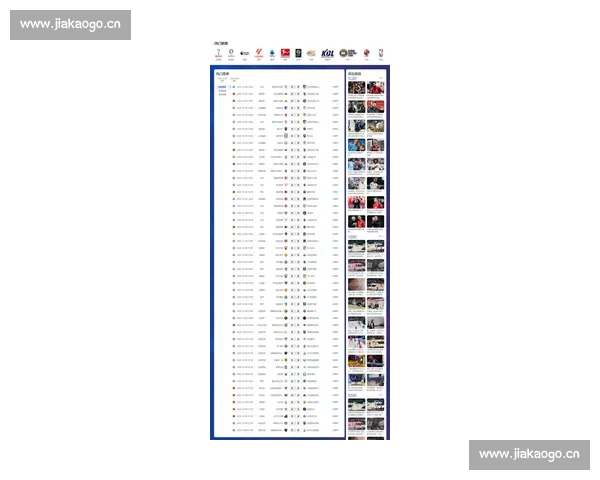
Task: Select the Premier League lion logo
Action: pos(245,52)
